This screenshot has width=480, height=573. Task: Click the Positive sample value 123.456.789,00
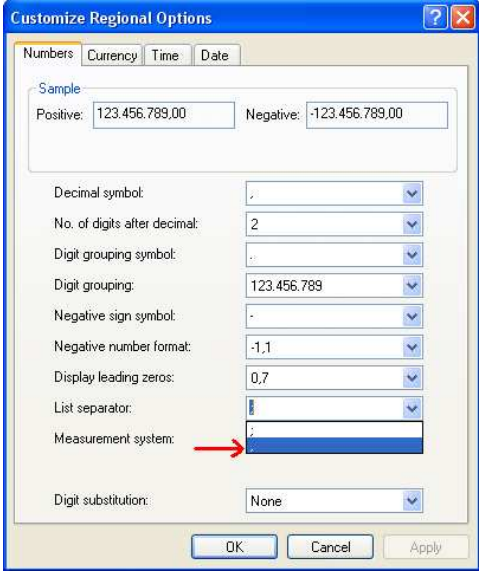(164, 115)
